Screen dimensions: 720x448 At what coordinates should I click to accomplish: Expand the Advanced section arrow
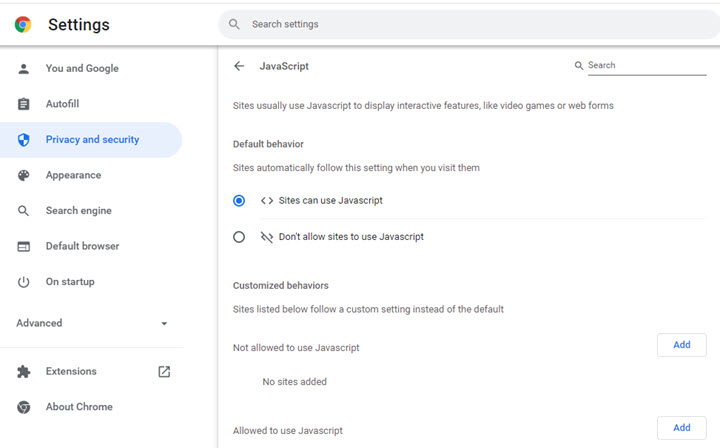click(164, 324)
